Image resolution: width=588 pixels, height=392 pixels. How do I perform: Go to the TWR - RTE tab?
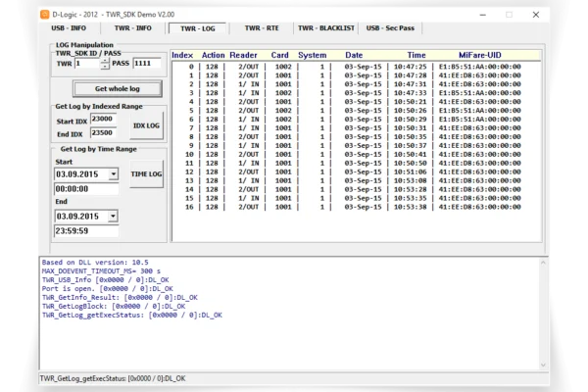tap(262, 28)
